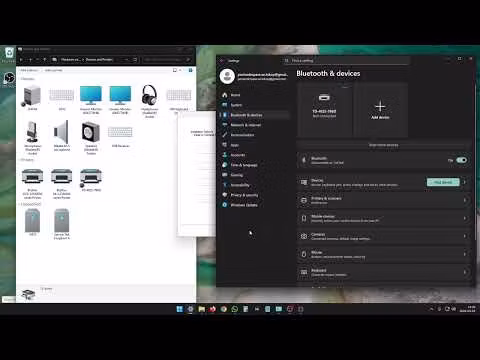Select the connected device card beside Add device
The width and height of the screenshot is (480, 360).
point(324,110)
